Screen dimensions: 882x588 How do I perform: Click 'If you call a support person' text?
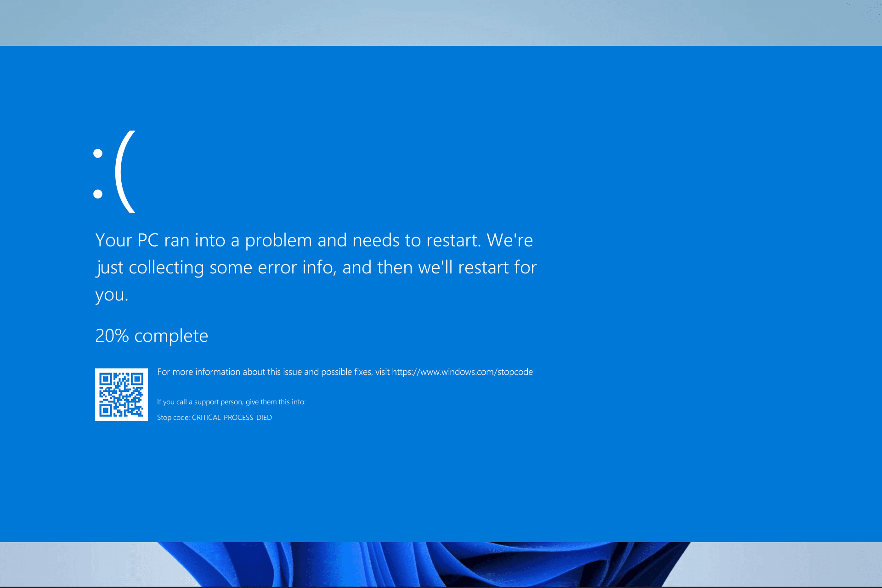pos(231,402)
